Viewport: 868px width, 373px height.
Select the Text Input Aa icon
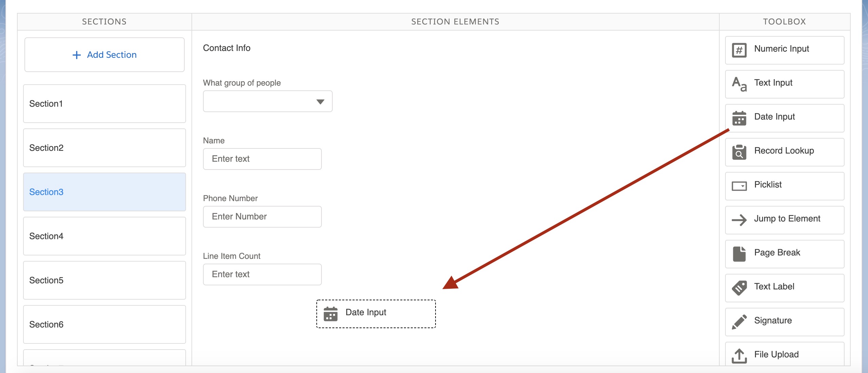pos(739,84)
